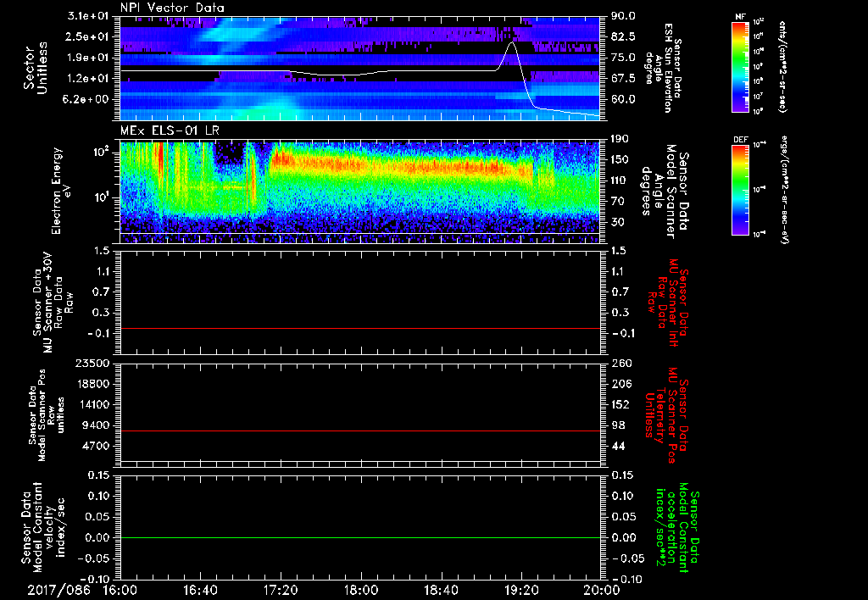The height and width of the screenshot is (600, 868).
Task: Click the 17:20 time axis tick label
Action: point(280,590)
